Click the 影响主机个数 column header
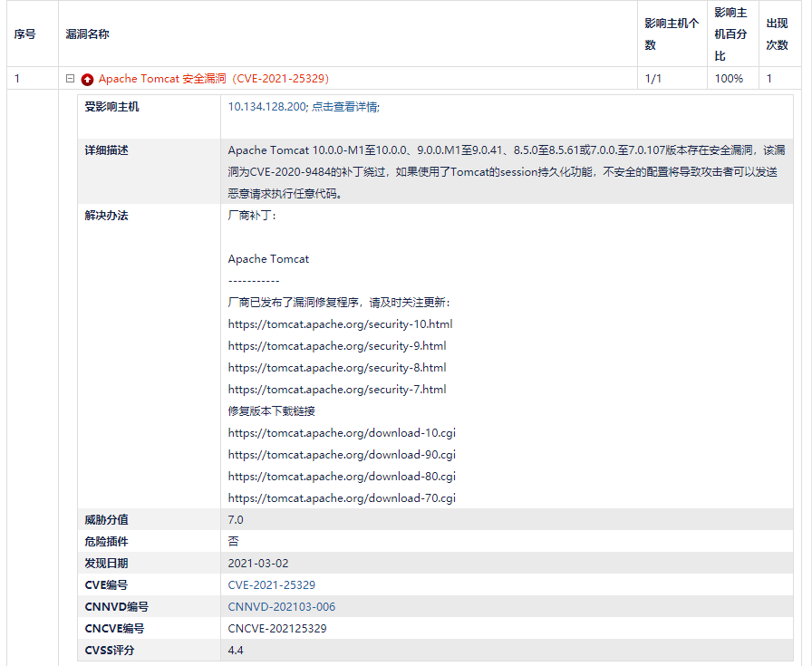This screenshot has width=812, height=666. pyautogui.click(x=672, y=34)
